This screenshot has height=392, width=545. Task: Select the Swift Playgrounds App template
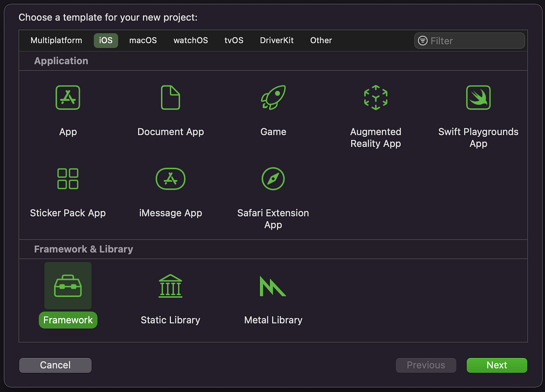coord(478,97)
